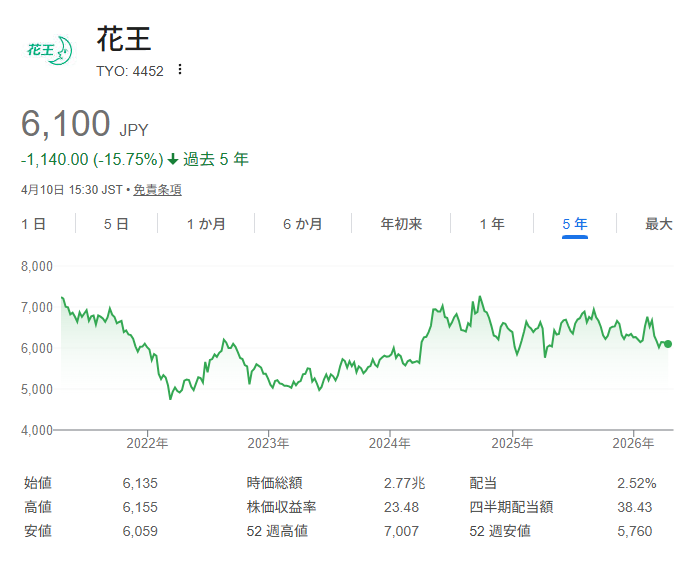Select the active 5年 range tab
The height and width of the screenshot is (564, 690).
pyautogui.click(x=575, y=224)
